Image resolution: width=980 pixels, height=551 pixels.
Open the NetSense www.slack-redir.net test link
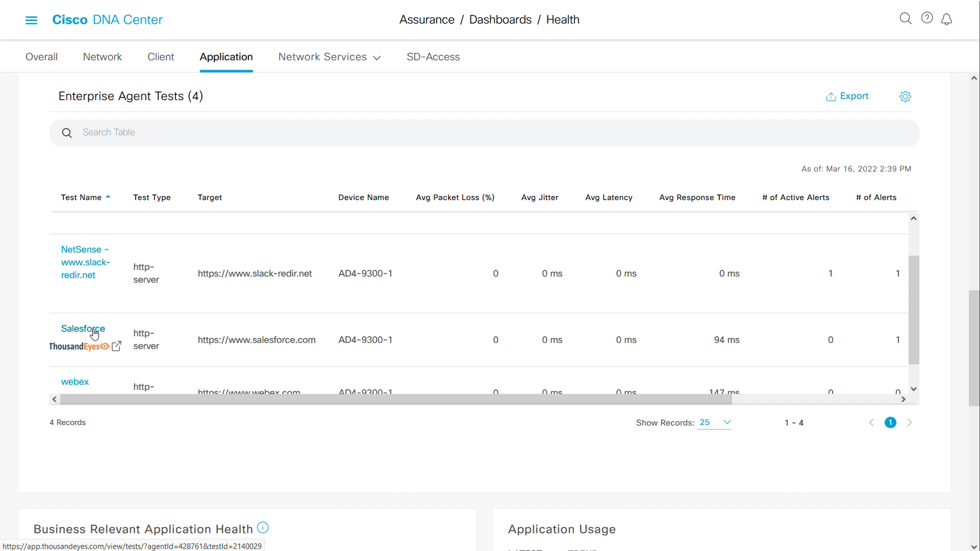[x=85, y=262]
